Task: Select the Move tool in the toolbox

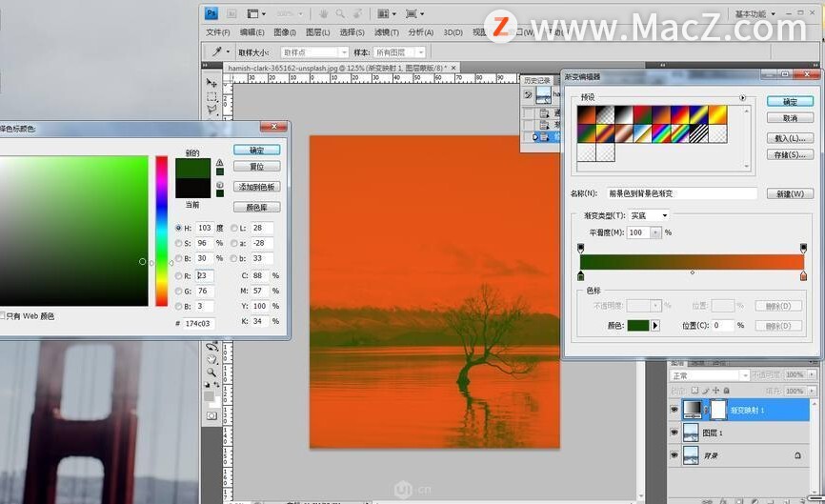Action: click(x=211, y=83)
